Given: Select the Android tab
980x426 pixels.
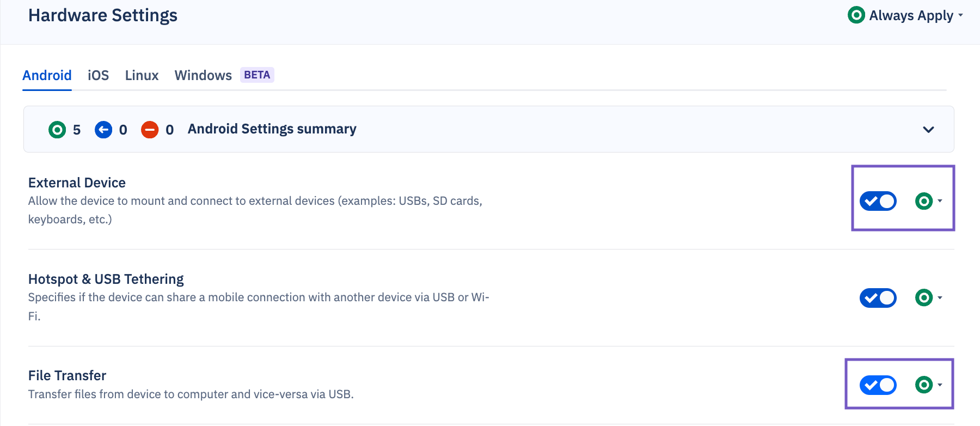Looking at the screenshot, I should click(47, 75).
